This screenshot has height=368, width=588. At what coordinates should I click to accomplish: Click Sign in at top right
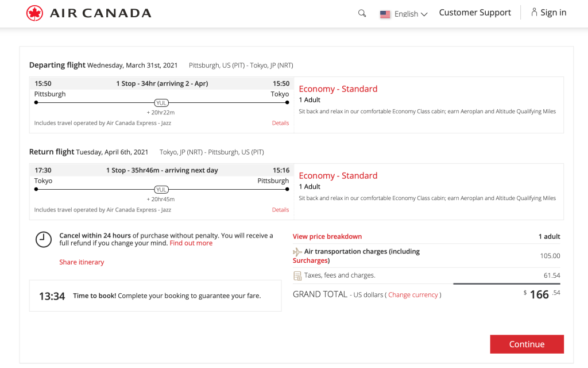[x=553, y=13]
